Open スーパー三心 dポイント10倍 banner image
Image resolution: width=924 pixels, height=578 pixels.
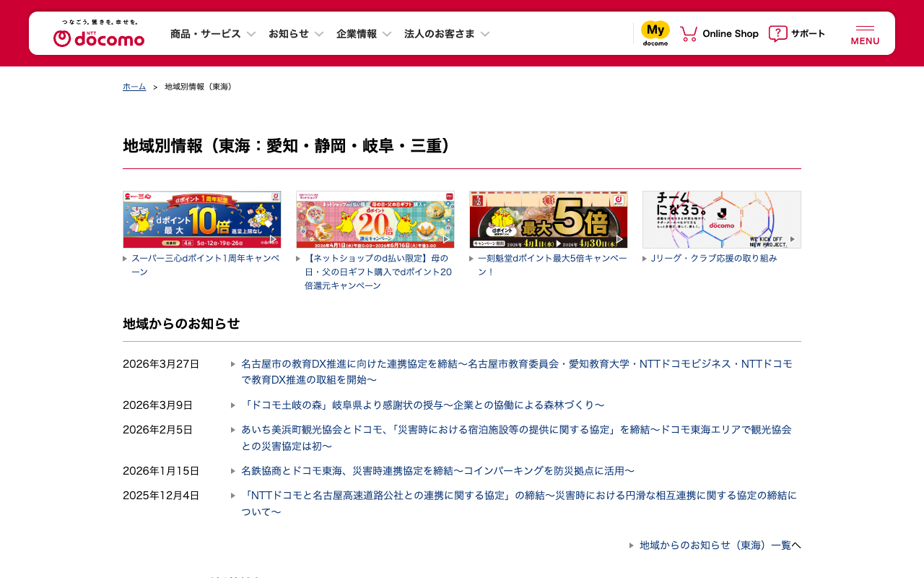[202, 220]
